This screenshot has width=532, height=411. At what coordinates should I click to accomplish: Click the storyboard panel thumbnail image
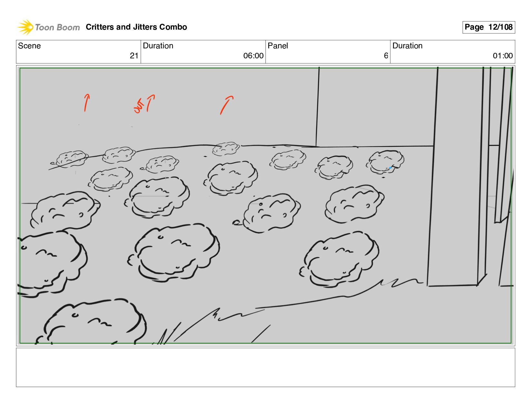[x=265, y=206]
